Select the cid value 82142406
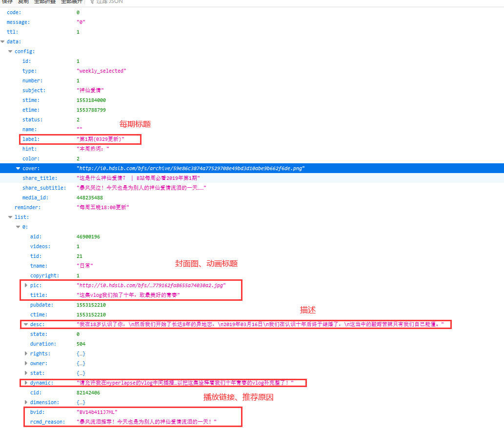This screenshot has height=428, width=504. pyautogui.click(x=88, y=393)
